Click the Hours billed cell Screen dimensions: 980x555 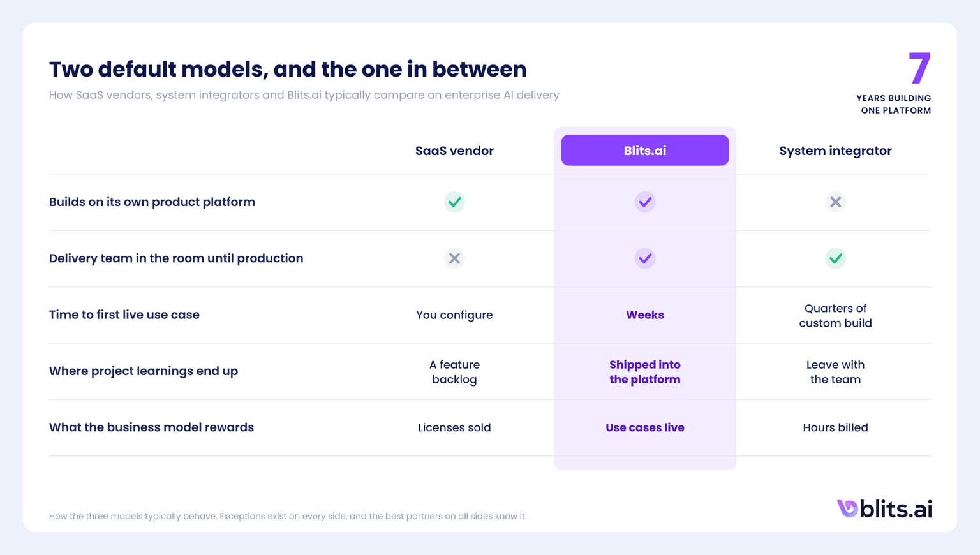[x=835, y=428]
